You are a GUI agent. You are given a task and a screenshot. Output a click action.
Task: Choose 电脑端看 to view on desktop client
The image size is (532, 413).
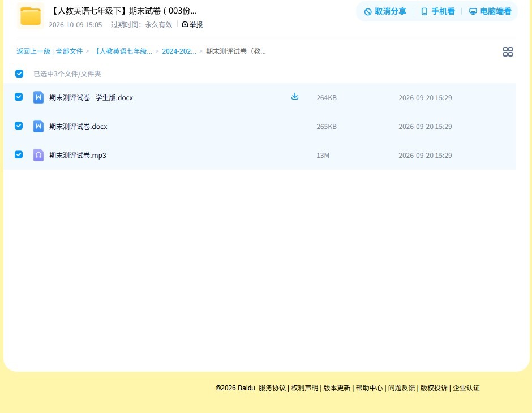pyautogui.click(x=490, y=11)
